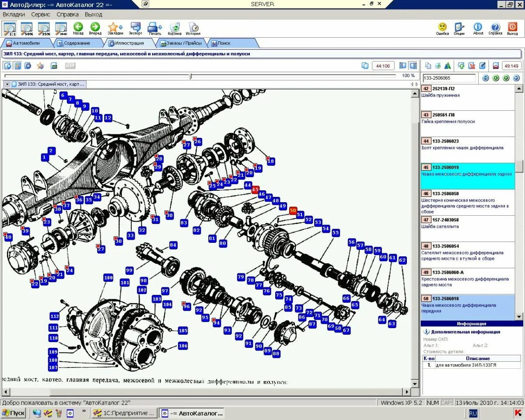Click the red car icon beside 49:149
The image size is (525, 420).
coord(496,66)
